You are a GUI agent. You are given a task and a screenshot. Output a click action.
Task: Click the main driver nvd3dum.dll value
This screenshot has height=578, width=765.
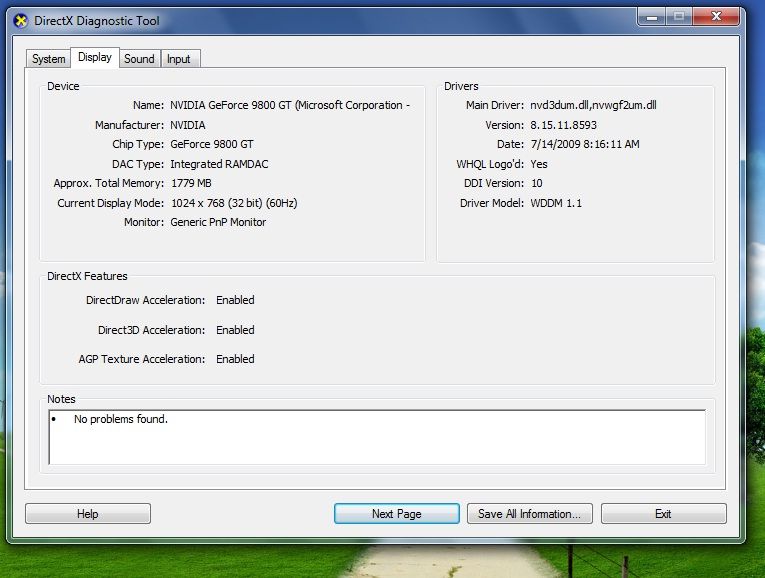click(x=593, y=105)
